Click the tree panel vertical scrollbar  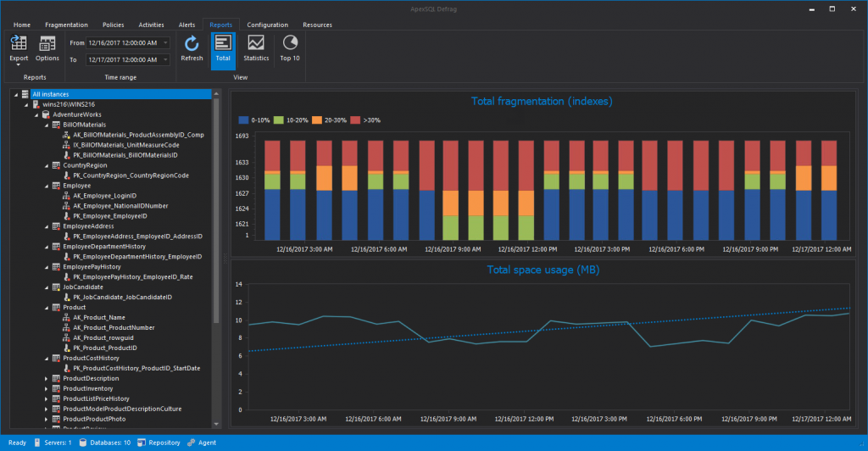click(217, 212)
